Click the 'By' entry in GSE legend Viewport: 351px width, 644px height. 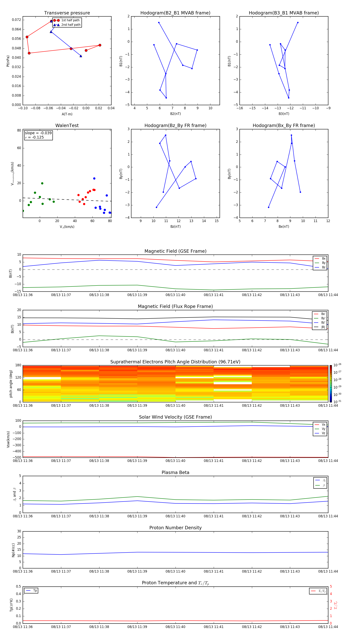[x=320, y=263]
